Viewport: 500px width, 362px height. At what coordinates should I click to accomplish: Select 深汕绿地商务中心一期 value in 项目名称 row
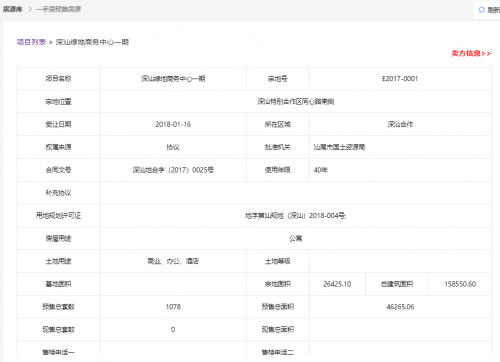coord(173,79)
